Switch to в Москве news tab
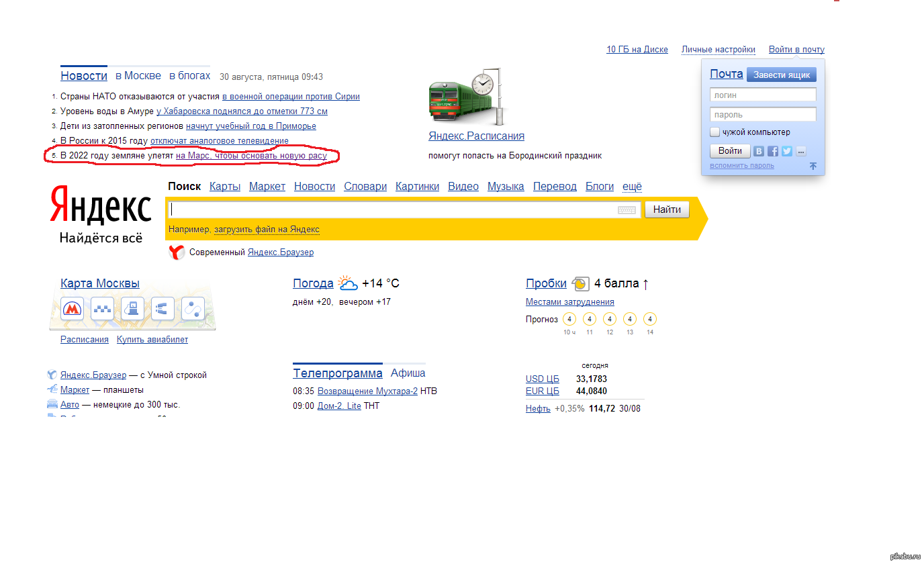 point(138,76)
